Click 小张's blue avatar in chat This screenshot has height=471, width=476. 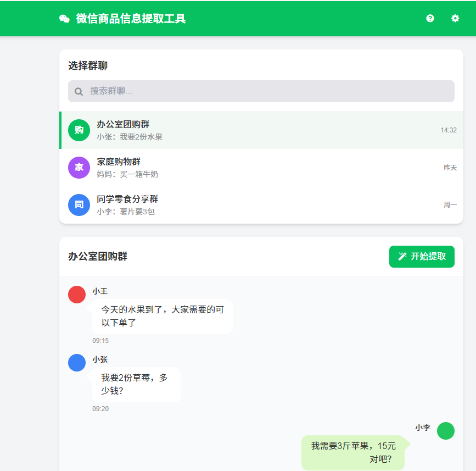click(77, 363)
